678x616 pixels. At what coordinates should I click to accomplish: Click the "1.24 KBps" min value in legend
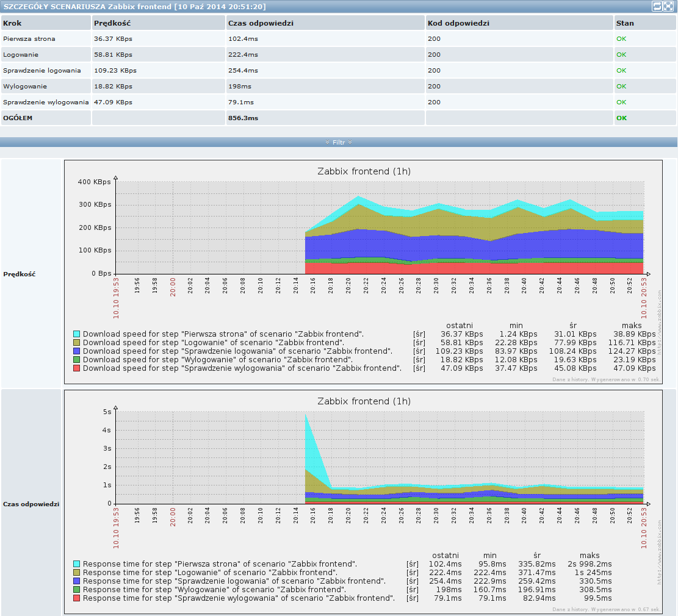pos(518,334)
